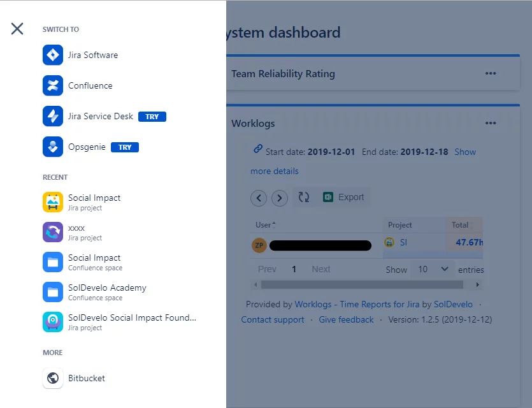Image resolution: width=532 pixels, height=408 pixels.
Task: Open the xxxx Jira project
Action: (x=85, y=233)
